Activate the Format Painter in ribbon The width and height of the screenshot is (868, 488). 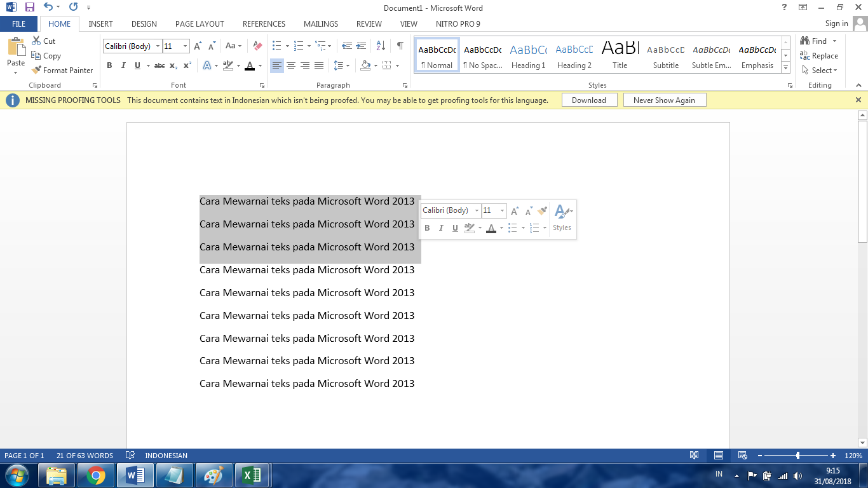62,70
